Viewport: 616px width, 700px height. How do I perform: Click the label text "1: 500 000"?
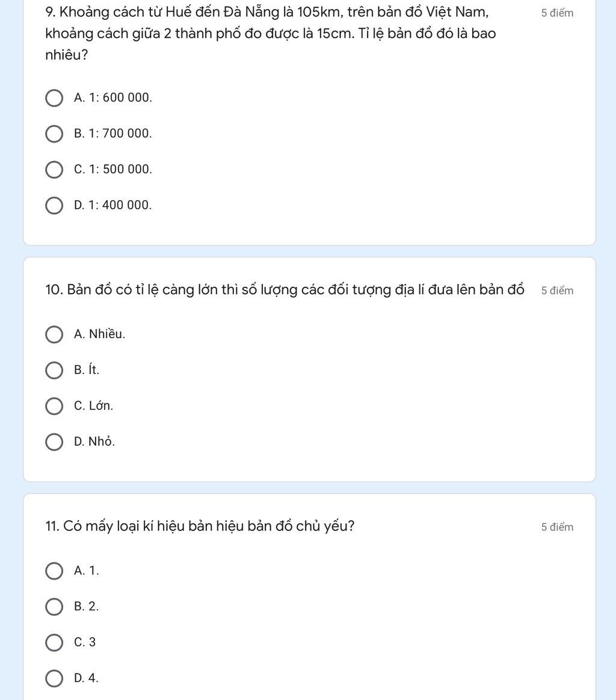120,170
